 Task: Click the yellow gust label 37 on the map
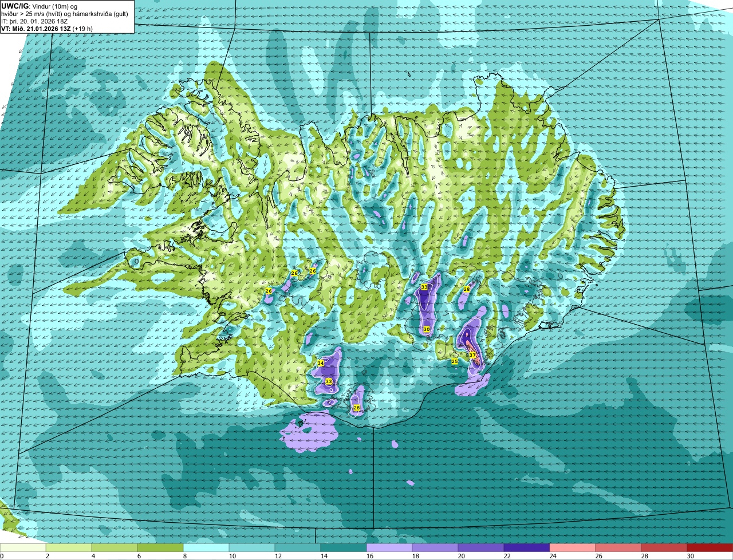[472, 356]
